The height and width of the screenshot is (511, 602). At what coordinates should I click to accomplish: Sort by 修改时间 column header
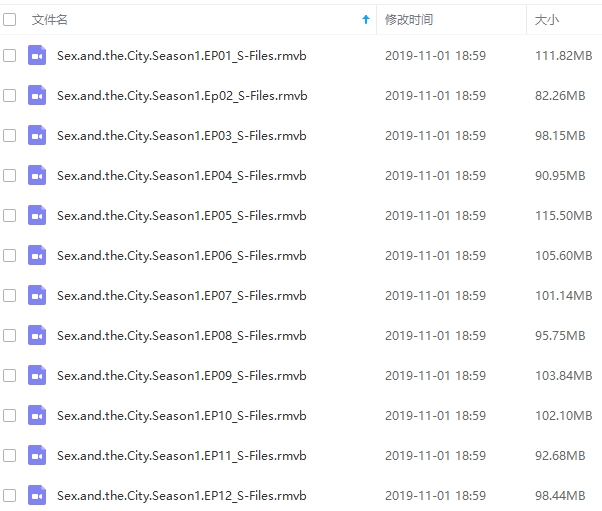pos(409,20)
